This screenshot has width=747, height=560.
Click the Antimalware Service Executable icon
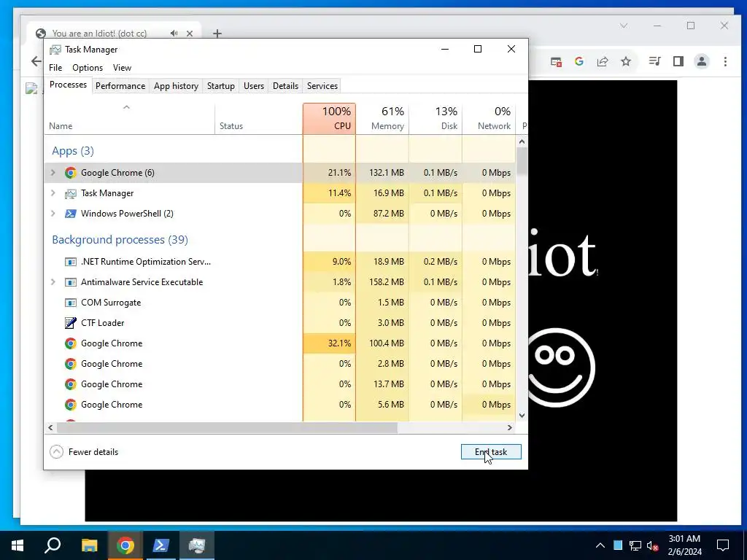click(71, 282)
